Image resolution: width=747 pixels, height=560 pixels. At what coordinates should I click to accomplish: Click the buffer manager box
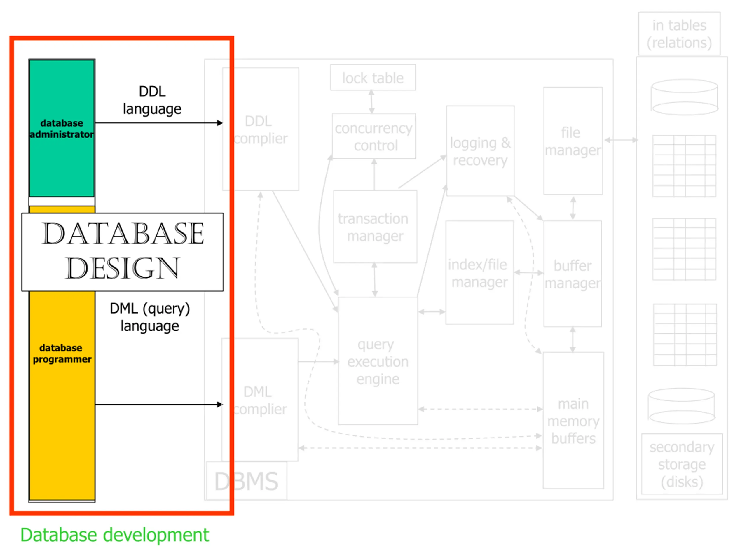tap(573, 274)
